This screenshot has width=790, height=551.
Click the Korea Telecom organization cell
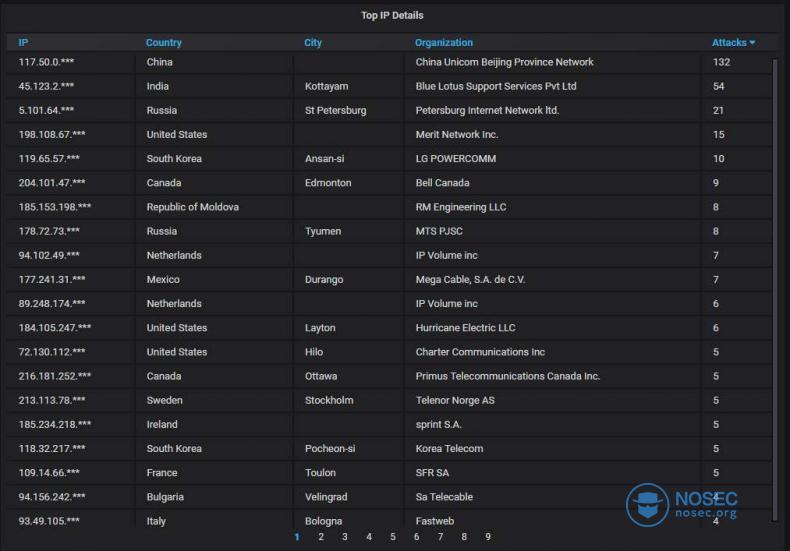pyautogui.click(x=449, y=449)
